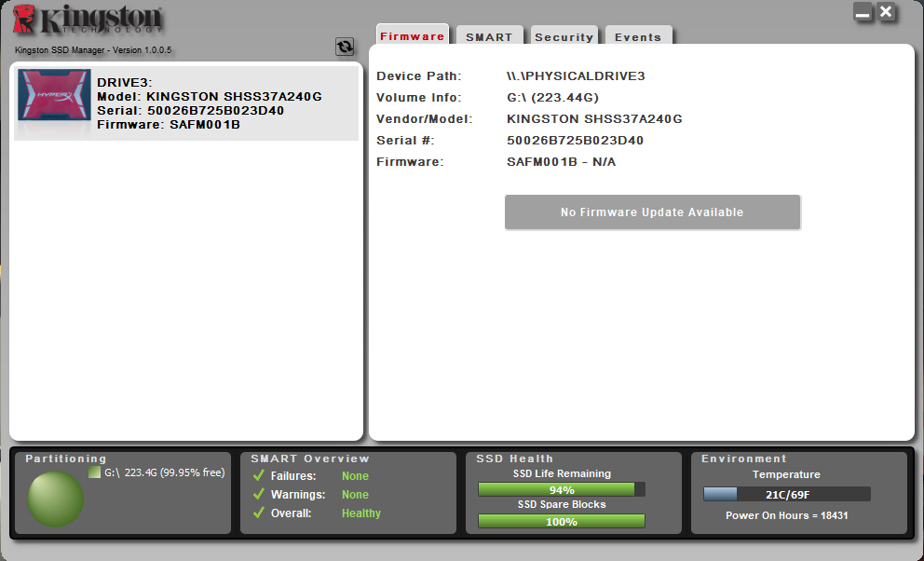Click Kingston SSD Manager - Version 1.0.0.5 text

point(93,50)
